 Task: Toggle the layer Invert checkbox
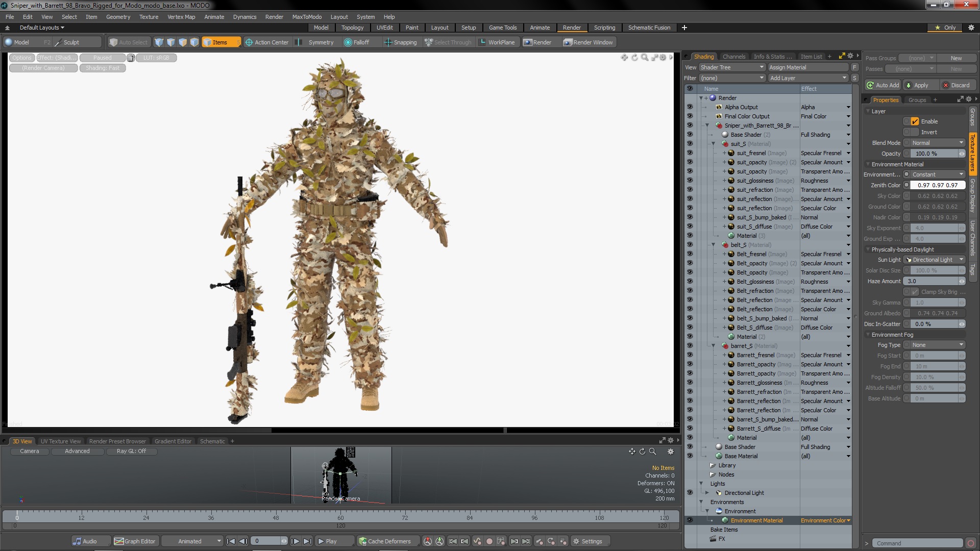pos(915,132)
